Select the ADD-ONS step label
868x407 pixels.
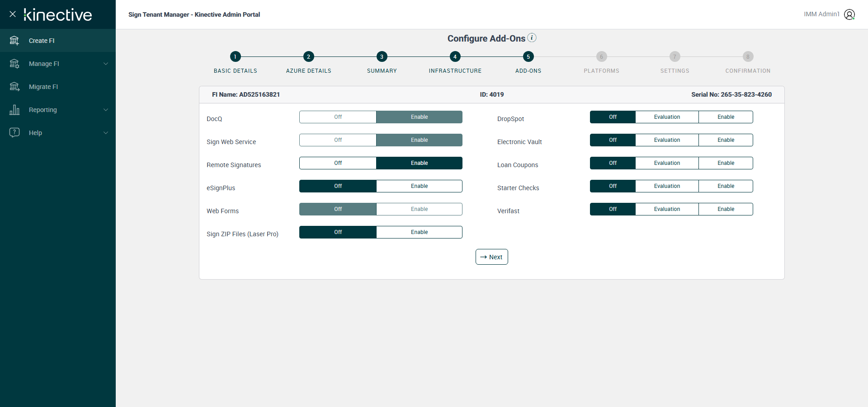coord(528,71)
